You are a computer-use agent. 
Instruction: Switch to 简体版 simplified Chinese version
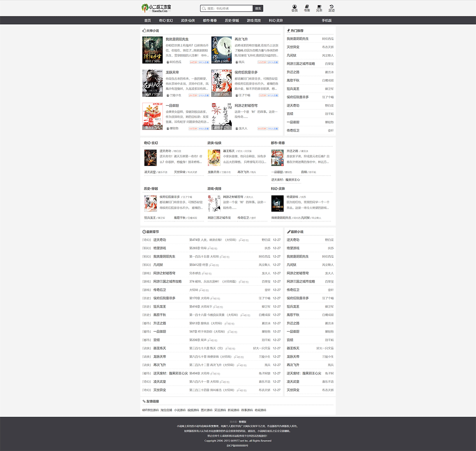tap(233, 422)
